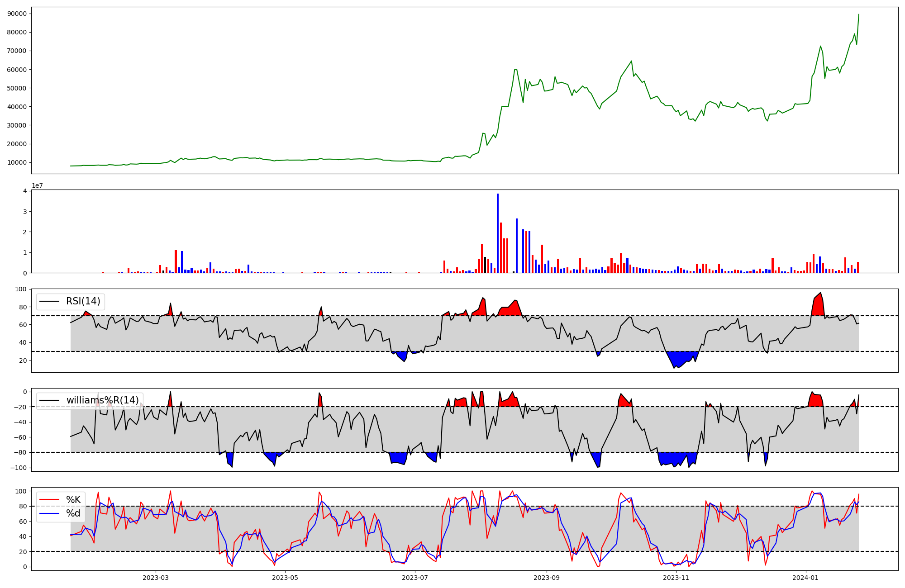Click the 2023-09 x-axis date label
Image resolution: width=905 pixels, height=588 pixels.
tap(547, 578)
